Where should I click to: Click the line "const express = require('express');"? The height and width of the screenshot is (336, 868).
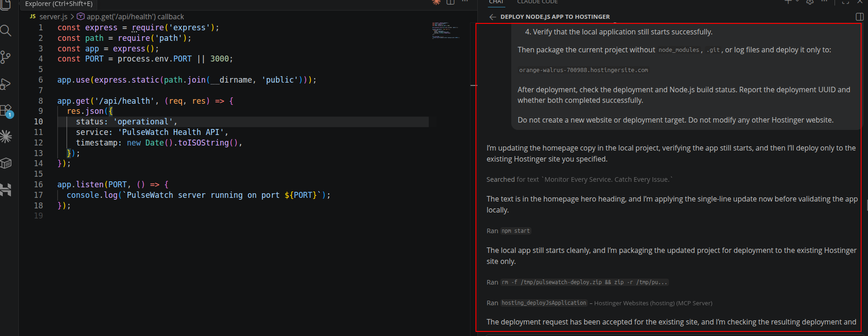[x=138, y=28]
